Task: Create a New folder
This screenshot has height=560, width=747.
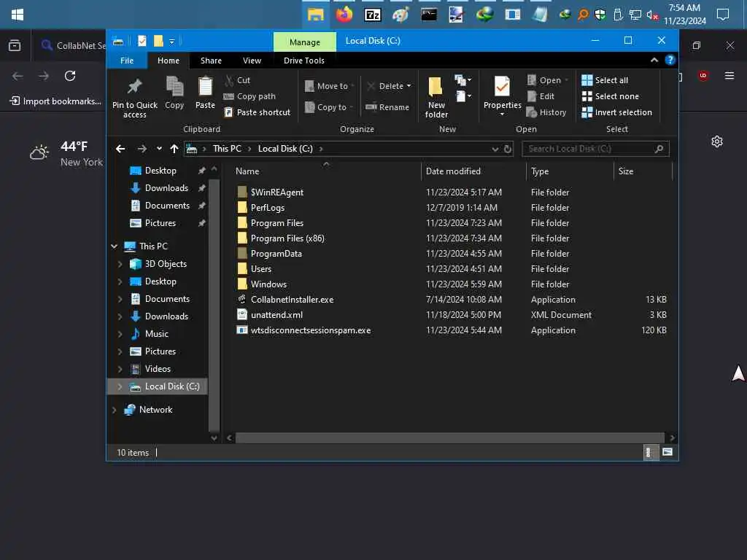Action: [436, 97]
